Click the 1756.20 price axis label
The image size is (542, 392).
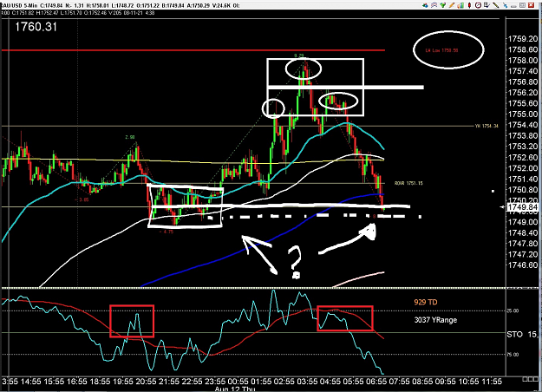(x=523, y=92)
